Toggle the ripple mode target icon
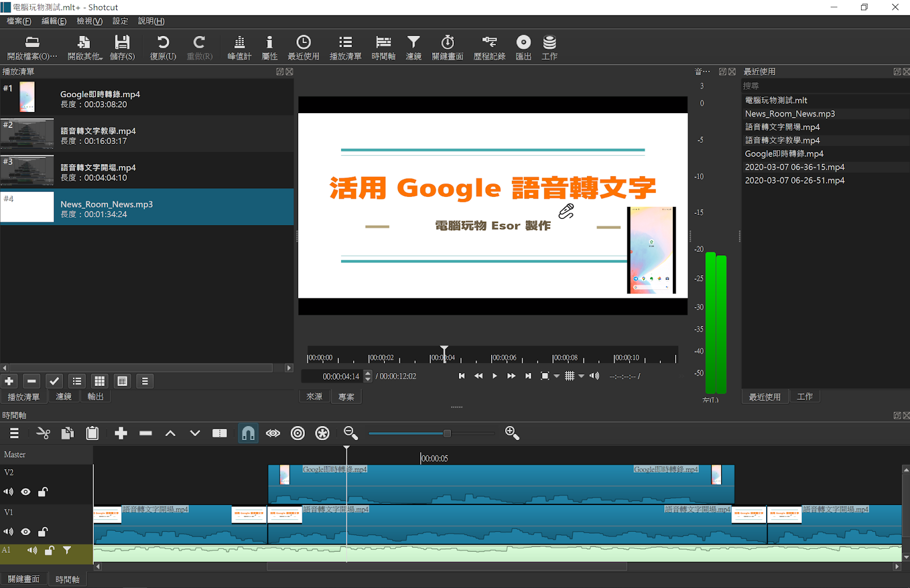This screenshot has width=910, height=588. pyautogui.click(x=297, y=433)
